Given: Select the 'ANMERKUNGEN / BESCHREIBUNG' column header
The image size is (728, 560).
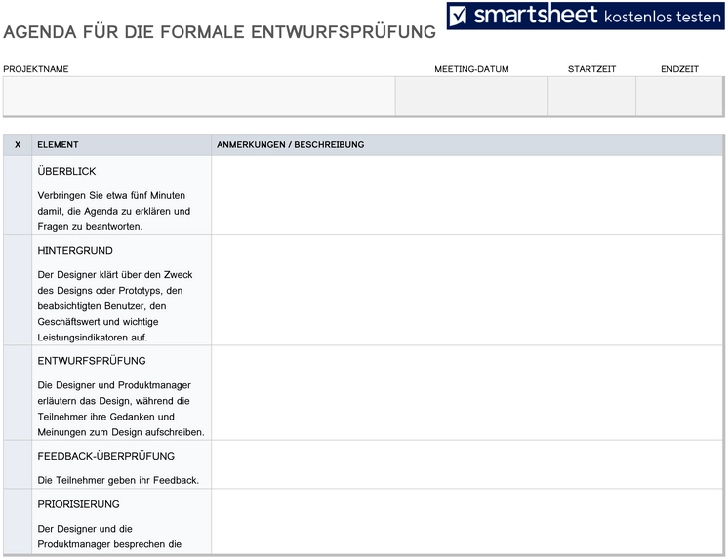Looking at the screenshot, I should (467, 144).
